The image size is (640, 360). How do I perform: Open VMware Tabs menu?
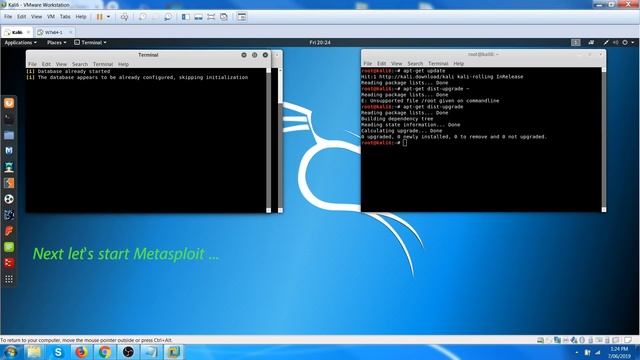coord(65,17)
